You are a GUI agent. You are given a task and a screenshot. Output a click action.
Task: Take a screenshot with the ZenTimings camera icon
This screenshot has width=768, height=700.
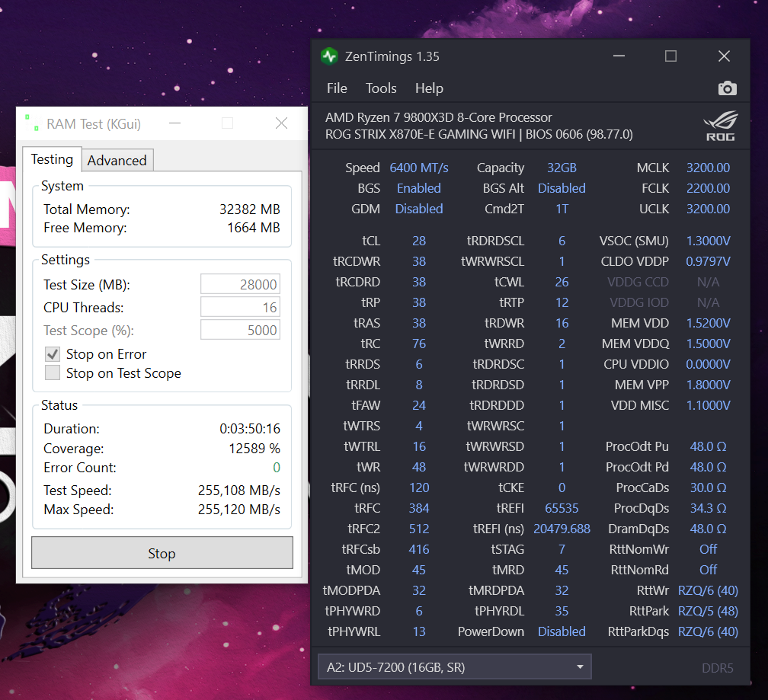coord(727,88)
